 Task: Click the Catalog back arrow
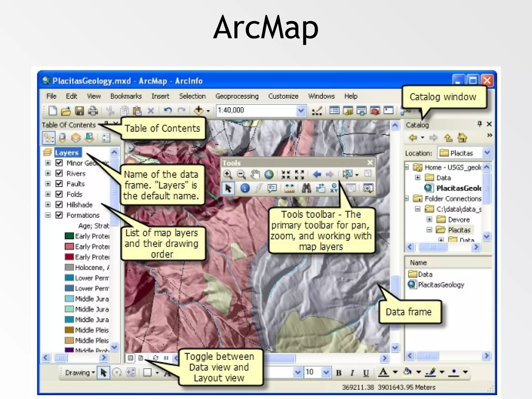[x=413, y=137]
